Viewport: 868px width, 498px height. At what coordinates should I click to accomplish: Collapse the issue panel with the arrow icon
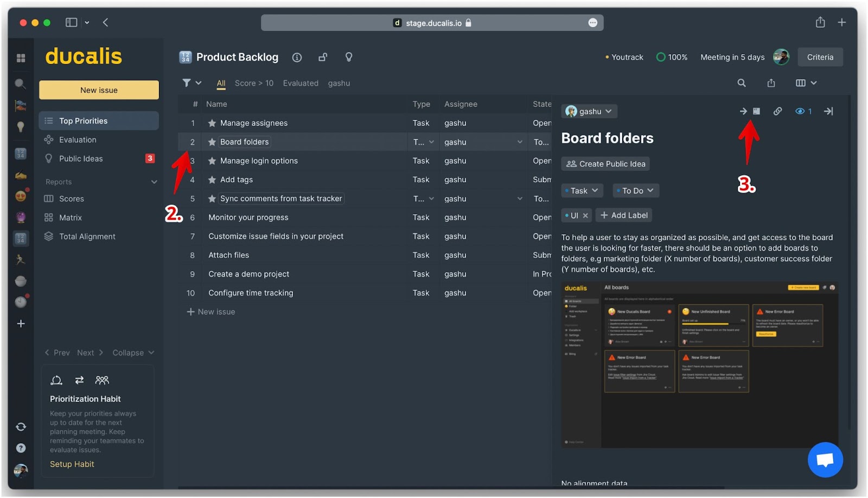point(828,111)
